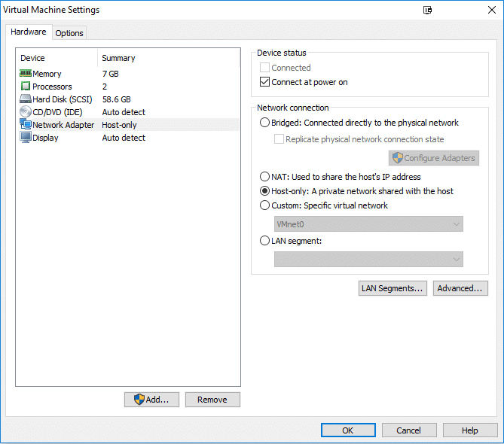Select Bridged network connection option

[x=264, y=123]
